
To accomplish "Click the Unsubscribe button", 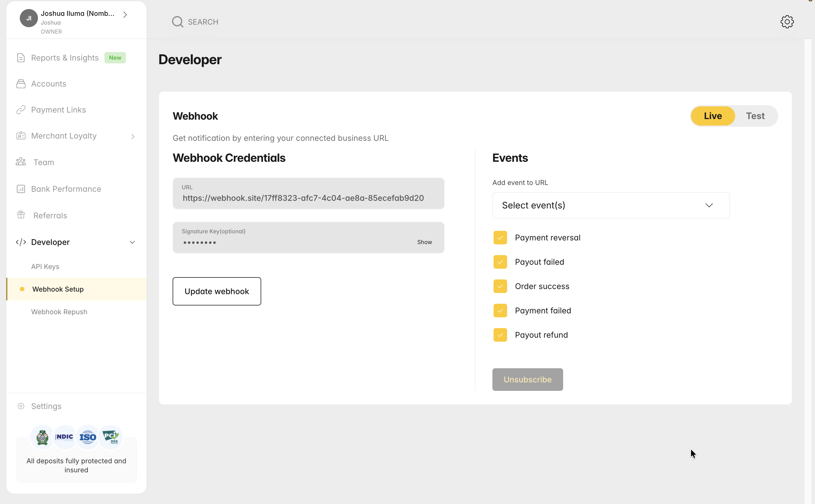I will pos(527,379).
